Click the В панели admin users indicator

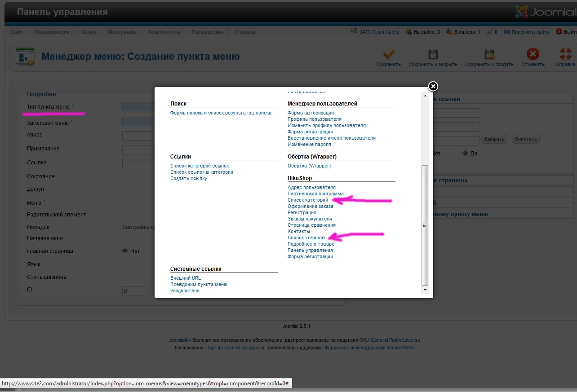pyautogui.click(x=463, y=32)
